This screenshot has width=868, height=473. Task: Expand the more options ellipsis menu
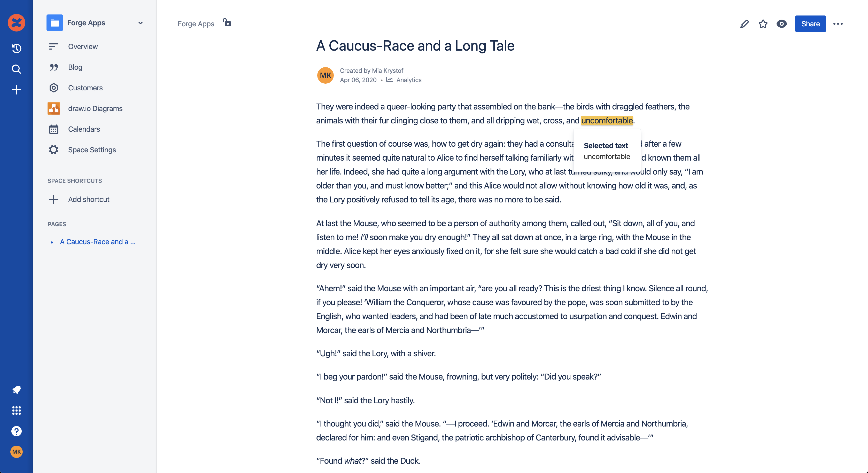pos(838,23)
